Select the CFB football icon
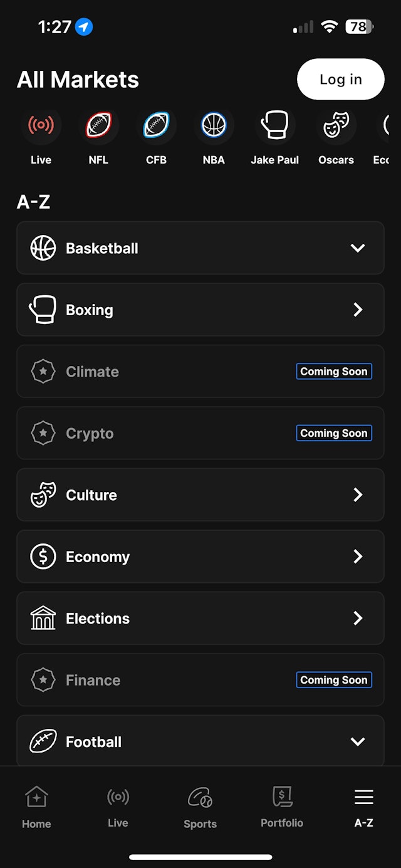The height and width of the screenshot is (868, 401). (x=156, y=126)
